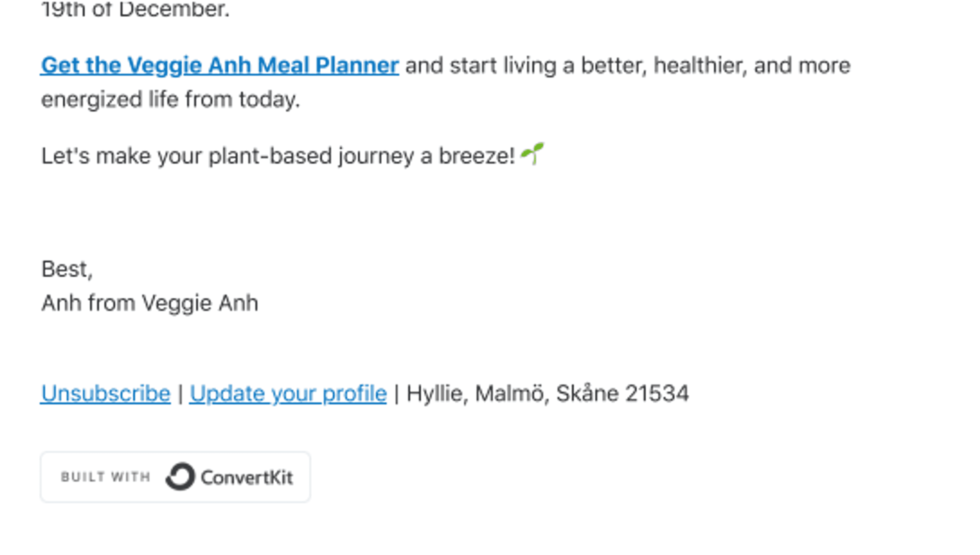980x555 pixels.
Task: Click the green seedling emoji
Action: coord(533,153)
